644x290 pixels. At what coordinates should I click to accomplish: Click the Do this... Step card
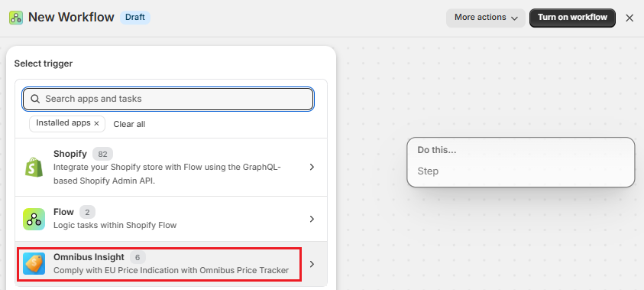[521, 162]
